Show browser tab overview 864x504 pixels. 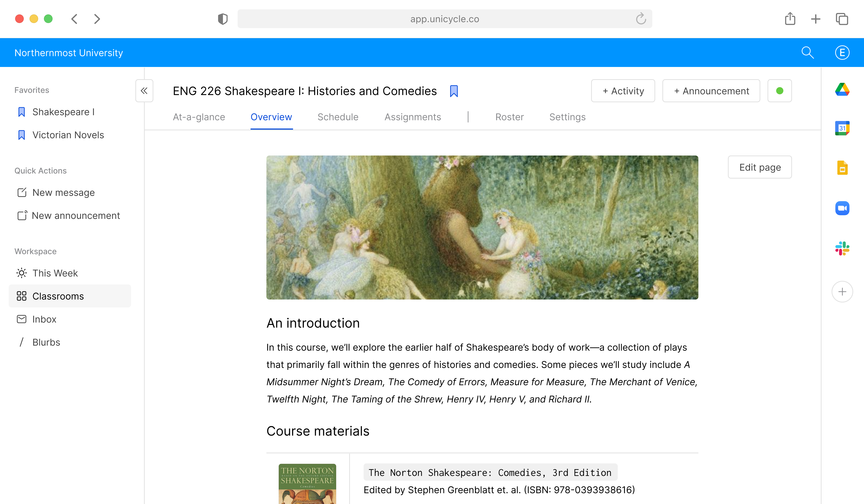(842, 19)
